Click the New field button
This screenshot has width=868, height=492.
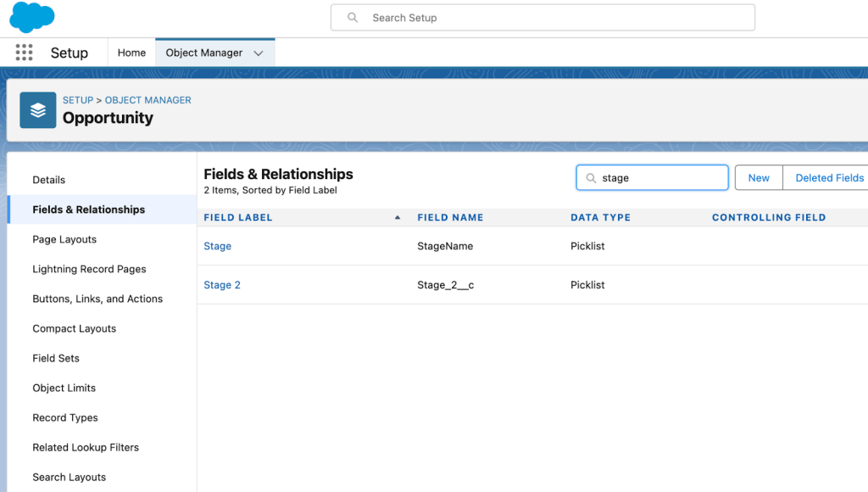[759, 178]
